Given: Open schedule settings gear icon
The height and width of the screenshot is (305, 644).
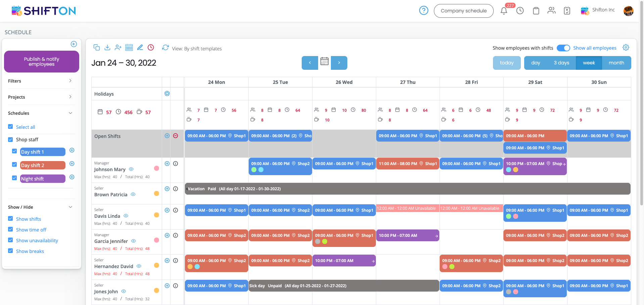Looking at the screenshot, I should click(626, 48).
